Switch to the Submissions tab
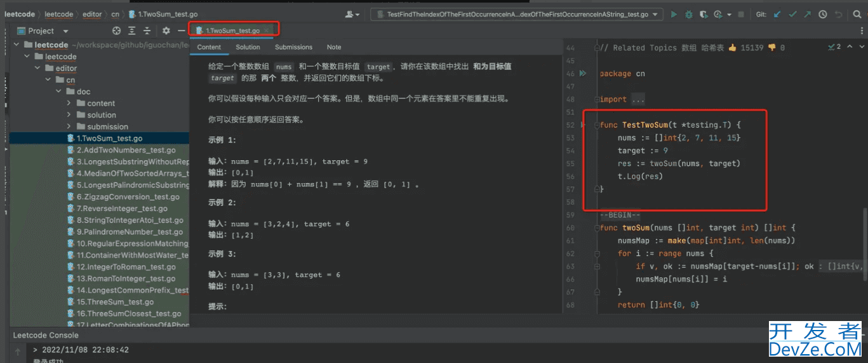This screenshot has height=363, width=868. (x=293, y=47)
